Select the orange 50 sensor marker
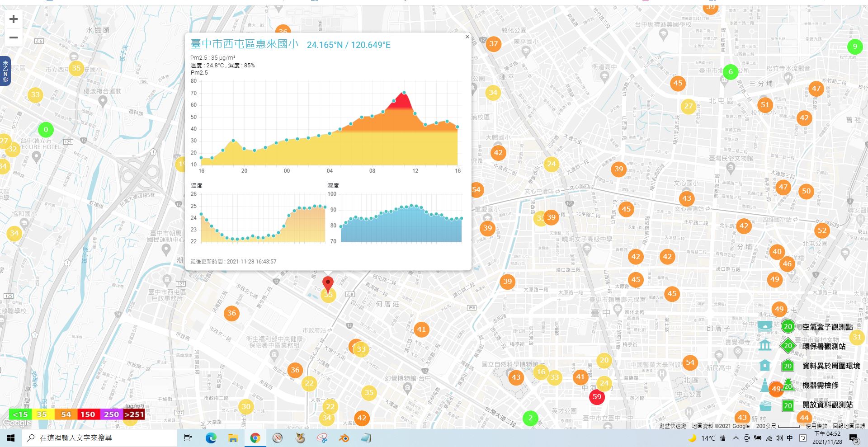This screenshot has width=868, height=447. 806,191
